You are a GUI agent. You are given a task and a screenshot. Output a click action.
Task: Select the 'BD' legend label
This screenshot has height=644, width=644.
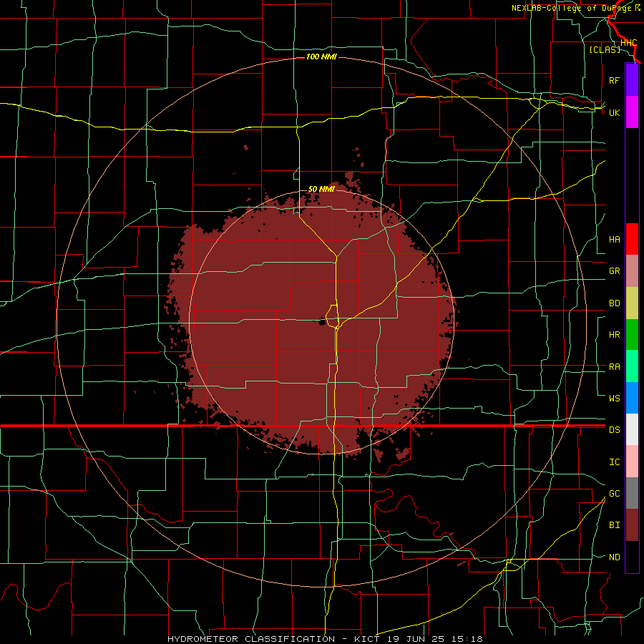click(614, 303)
